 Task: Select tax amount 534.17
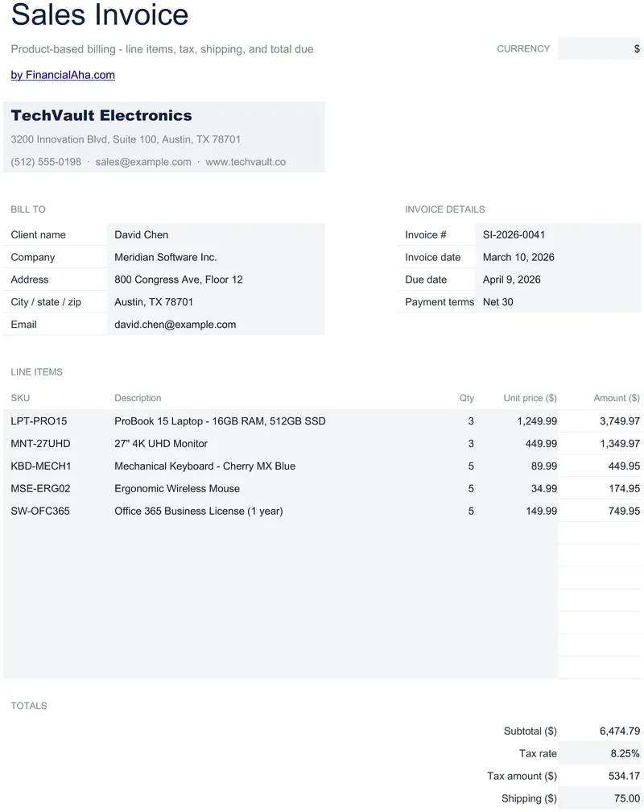(x=624, y=776)
